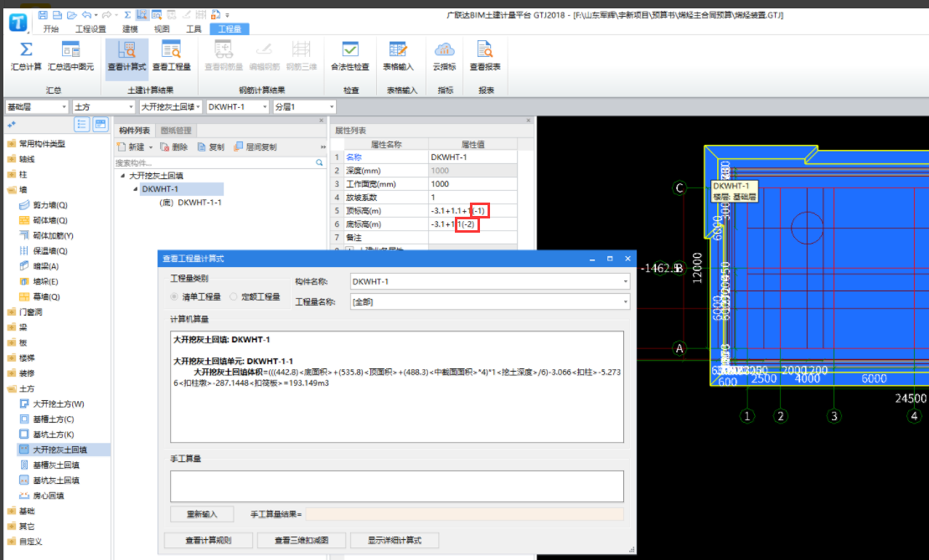
Task: Click the open folder icon in quick access toolbar
Action: [x=72, y=15]
